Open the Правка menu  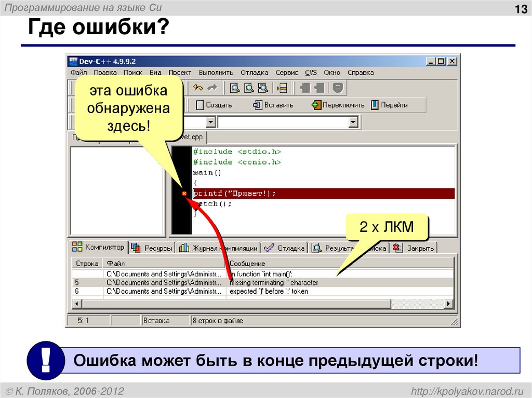click(105, 73)
